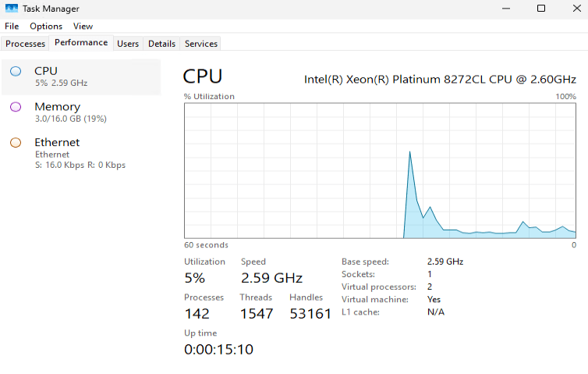This screenshot has height=374, width=588.
Task: Switch to the Processes tab
Action: tap(26, 44)
